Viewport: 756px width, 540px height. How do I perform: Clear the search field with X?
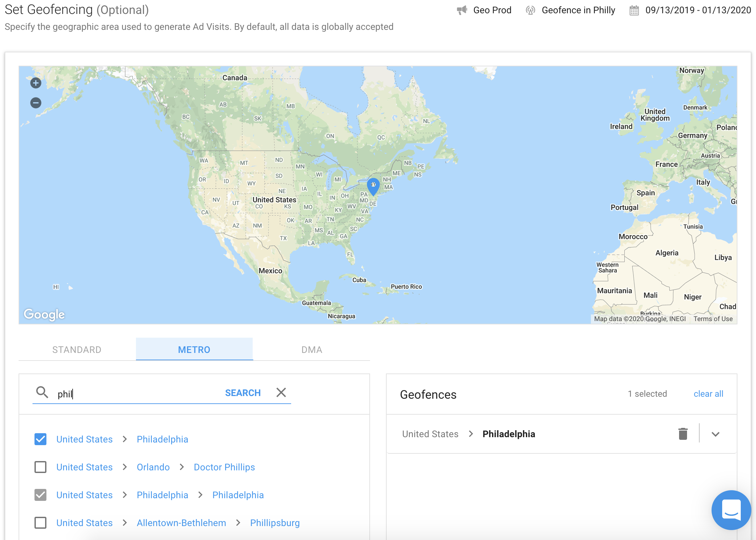(281, 393)
